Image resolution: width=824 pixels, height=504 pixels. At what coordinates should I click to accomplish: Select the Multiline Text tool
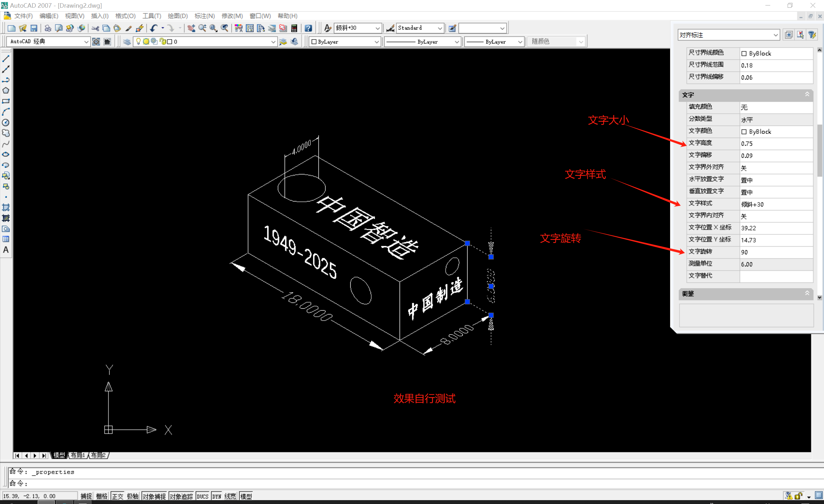(x=6, y=250)
